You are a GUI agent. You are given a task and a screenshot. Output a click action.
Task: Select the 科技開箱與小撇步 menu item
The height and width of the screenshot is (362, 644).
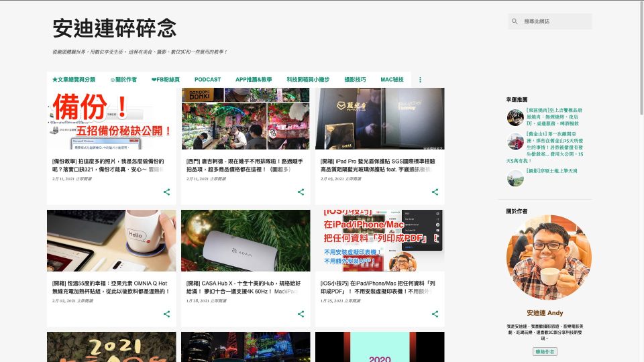tap(308, 80)
